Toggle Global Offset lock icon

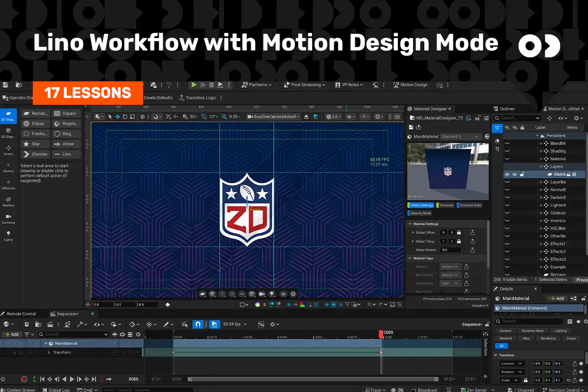(459, 232)
